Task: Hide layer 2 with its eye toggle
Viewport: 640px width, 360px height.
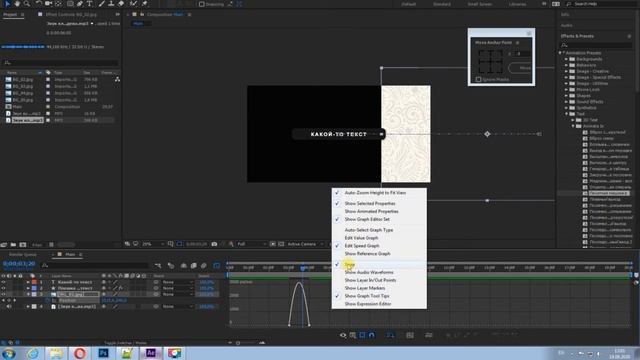Action: 3,288
